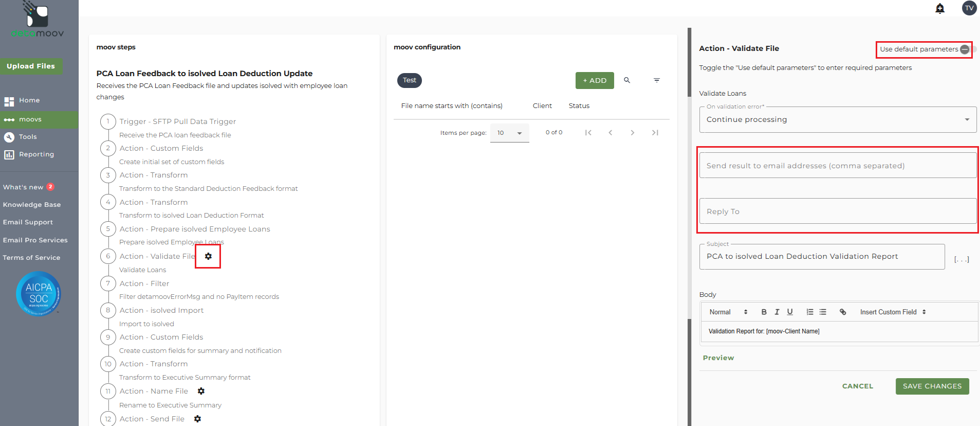Apply bold formatting in Body editor
The height and width of the screenshot is (426, 980).
click(x=764, y=312)
